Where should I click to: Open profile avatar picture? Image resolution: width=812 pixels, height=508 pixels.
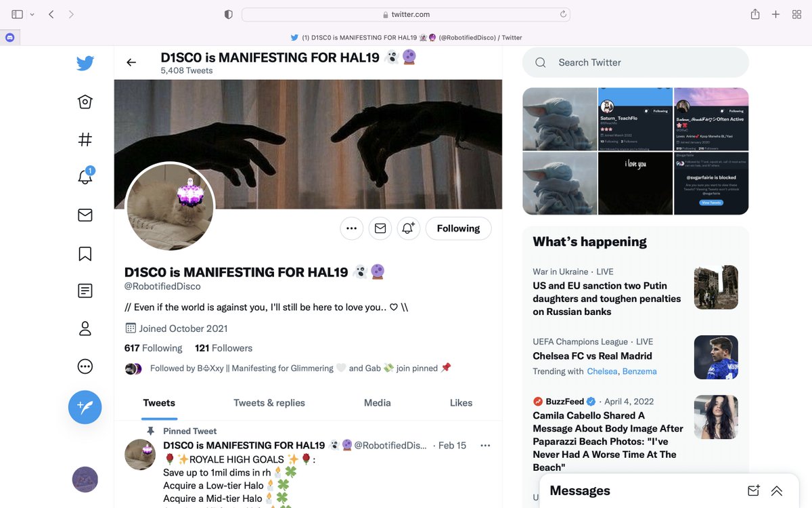click(171, 207)
